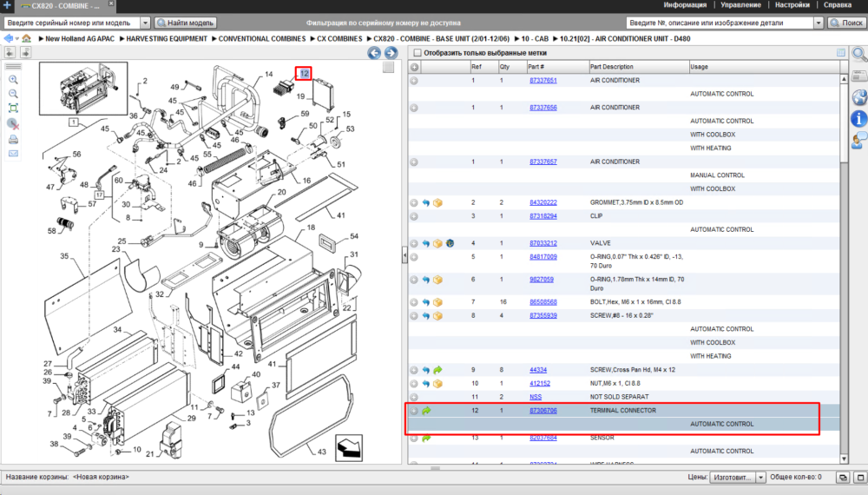The image size is (868, 495).
Task: Go to next illustration blue arrow
Action: point(391,53)
